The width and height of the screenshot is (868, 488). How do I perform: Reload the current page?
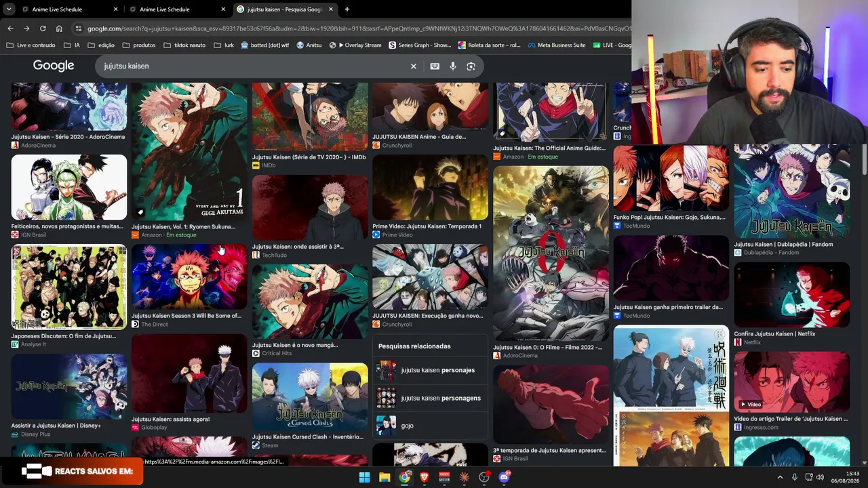pos(43,28)
